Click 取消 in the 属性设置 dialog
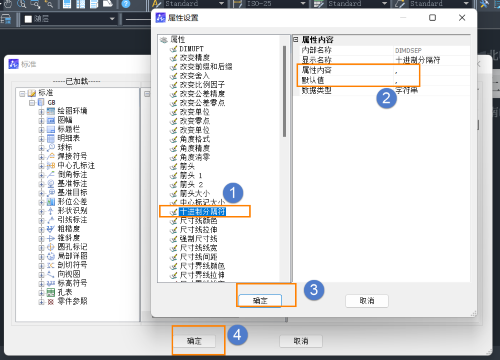This screenshot has width=500, height=360. coord(367,301)
